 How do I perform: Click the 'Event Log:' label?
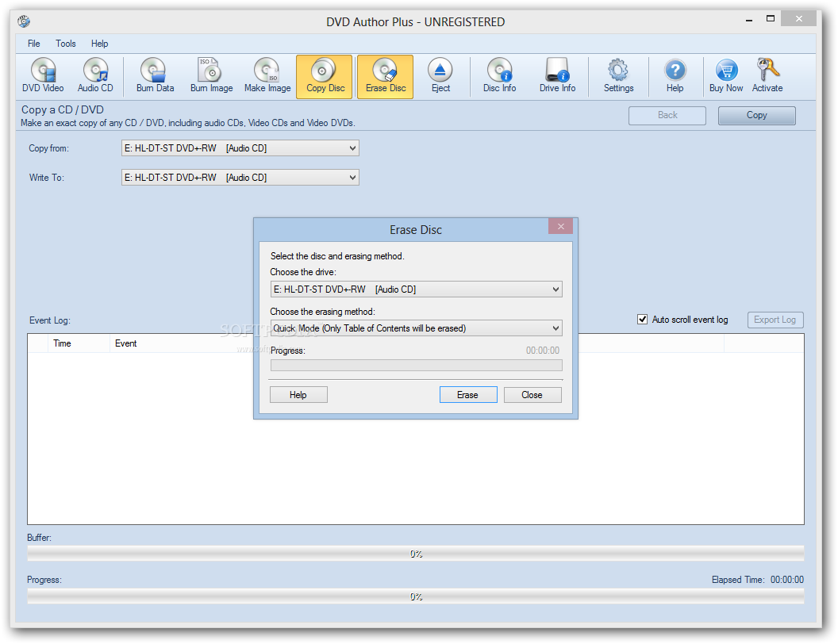(50, 320)
